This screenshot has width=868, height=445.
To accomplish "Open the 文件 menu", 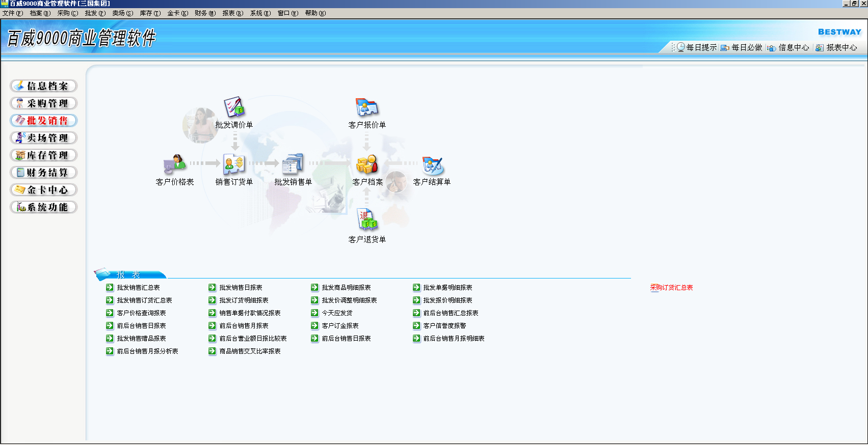I will [x=13, y=13].
